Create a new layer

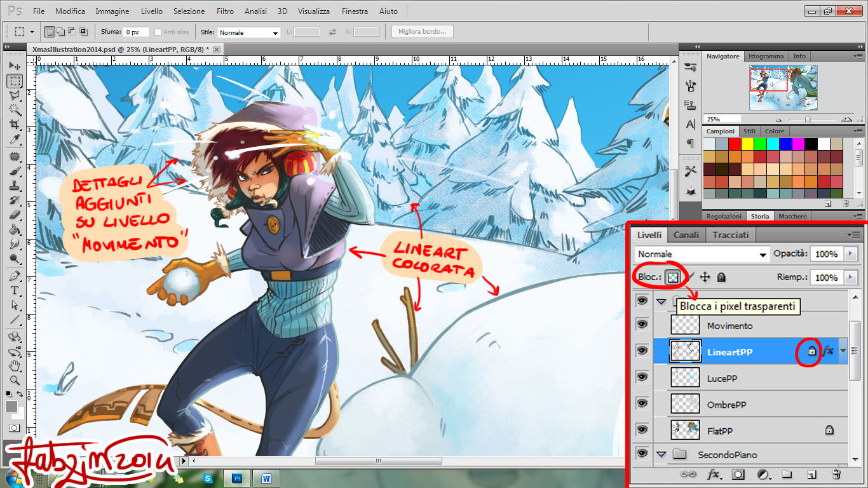click(x=811, y=474)
